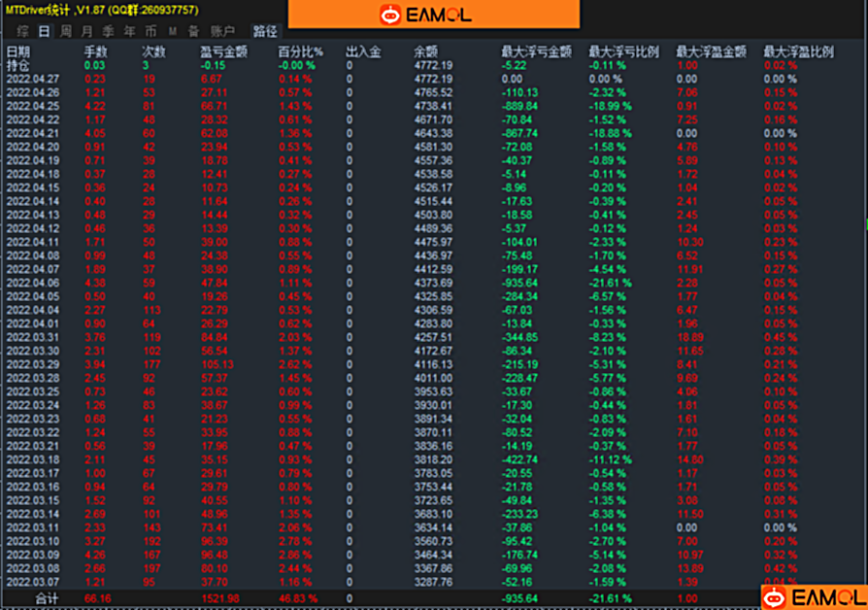Switch to the 综 summary tab
The height and width of the screenshot is (610, 868).
click(x=22, y=31)
